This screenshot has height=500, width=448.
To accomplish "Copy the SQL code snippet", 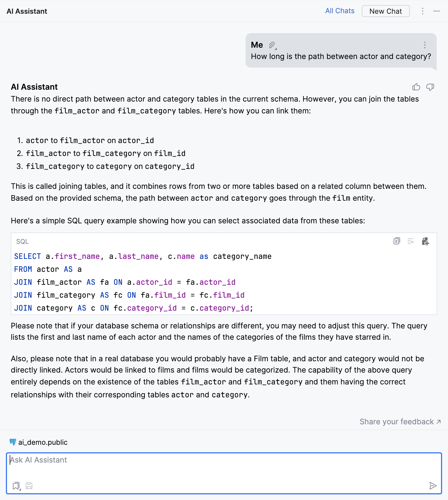I will click(x=397, y=241).
